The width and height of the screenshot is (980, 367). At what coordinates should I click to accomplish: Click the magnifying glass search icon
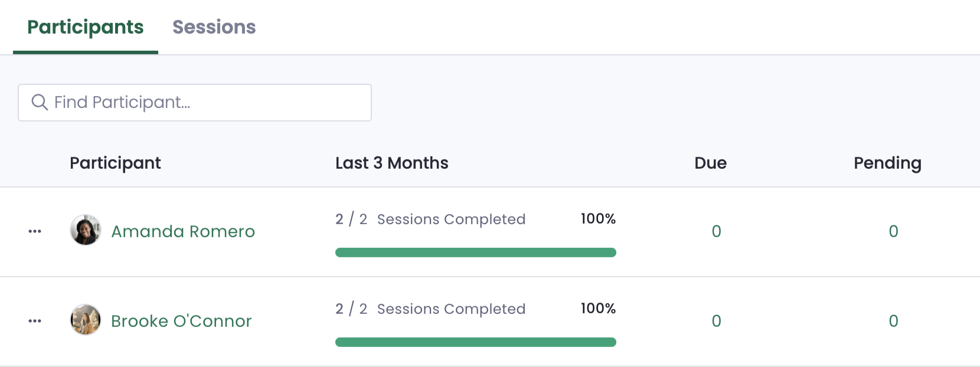coord(40,103)
